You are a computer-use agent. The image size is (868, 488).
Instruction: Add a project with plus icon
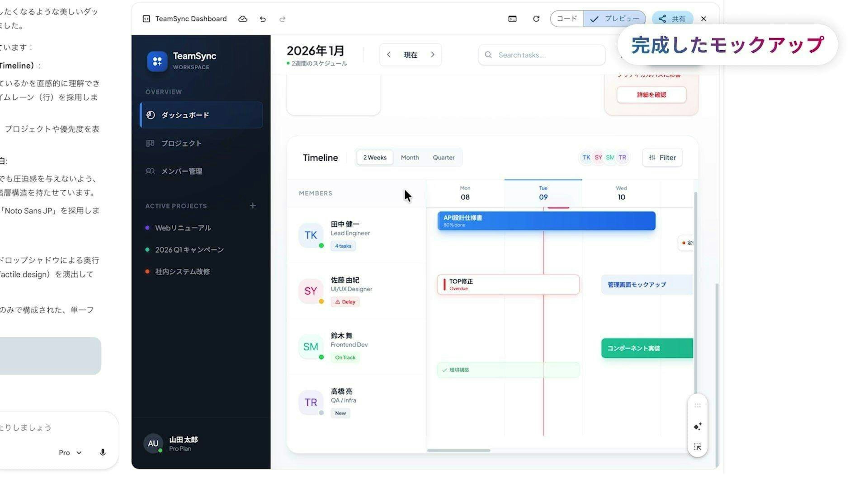253,205
